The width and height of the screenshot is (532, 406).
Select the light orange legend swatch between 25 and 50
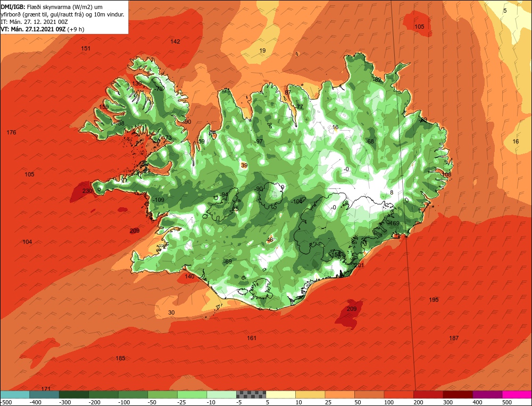(339, 394)
